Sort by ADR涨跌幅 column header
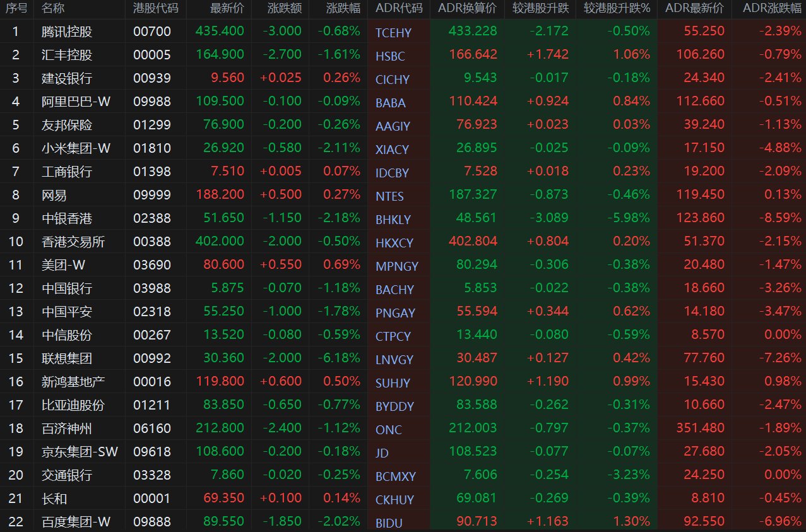Screen dimensions: 806x532 coord(772,9)
